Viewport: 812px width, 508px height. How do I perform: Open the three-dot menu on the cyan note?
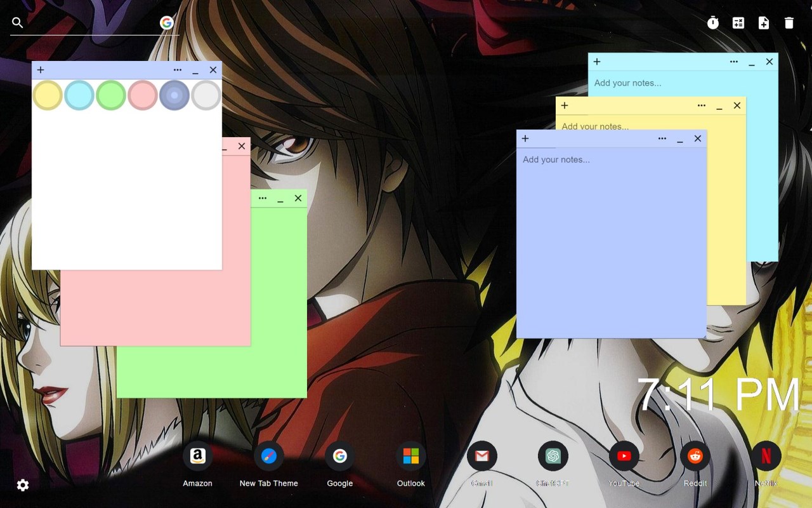click(734, 62)
